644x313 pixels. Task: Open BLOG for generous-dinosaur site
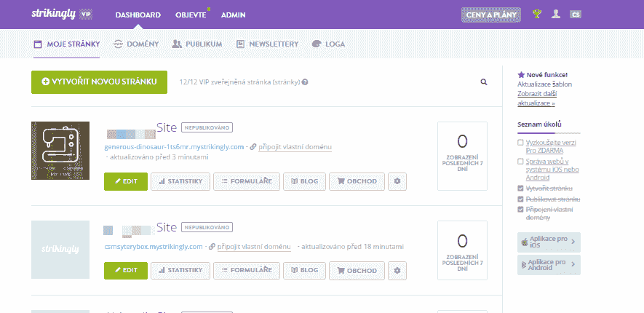click(x=304, y=181)
